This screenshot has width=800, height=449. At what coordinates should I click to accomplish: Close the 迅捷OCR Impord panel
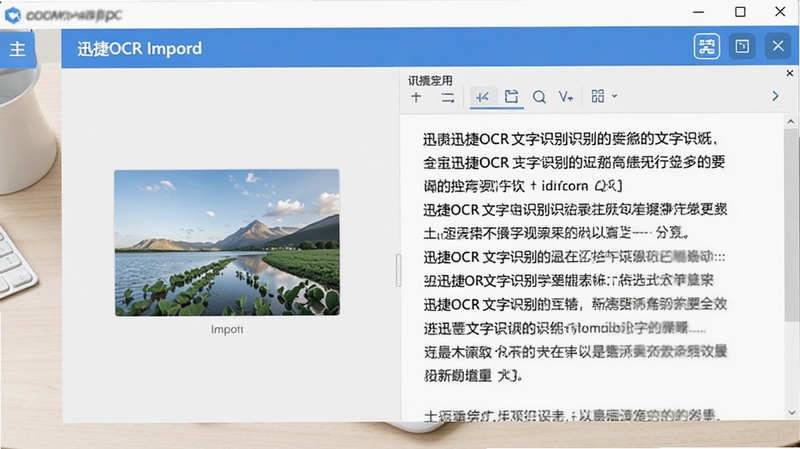[x=778, y=47]
